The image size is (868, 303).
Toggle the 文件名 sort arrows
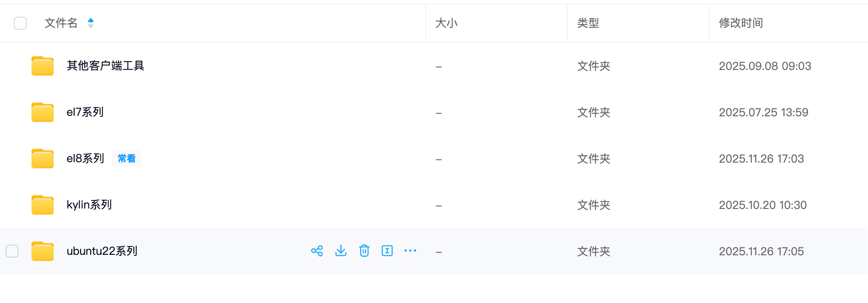tap(91, 23)
